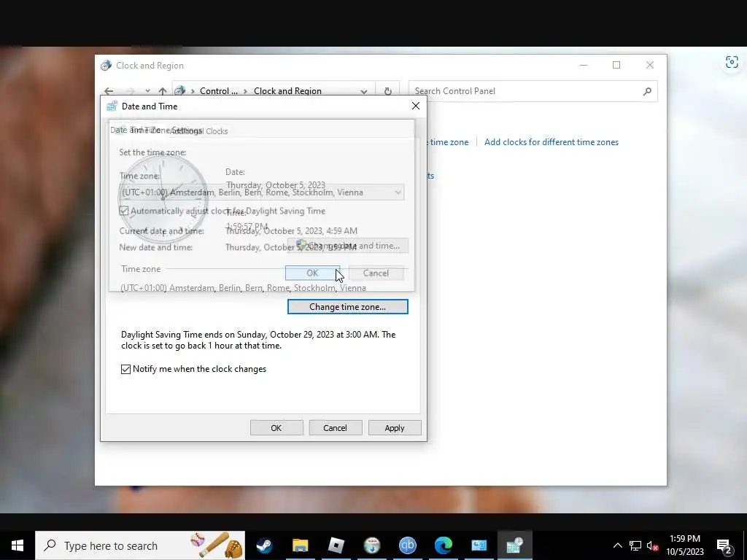Open Roblox from the taskbar
Viewport: 747px width, 560px height.
coord(336,545)
